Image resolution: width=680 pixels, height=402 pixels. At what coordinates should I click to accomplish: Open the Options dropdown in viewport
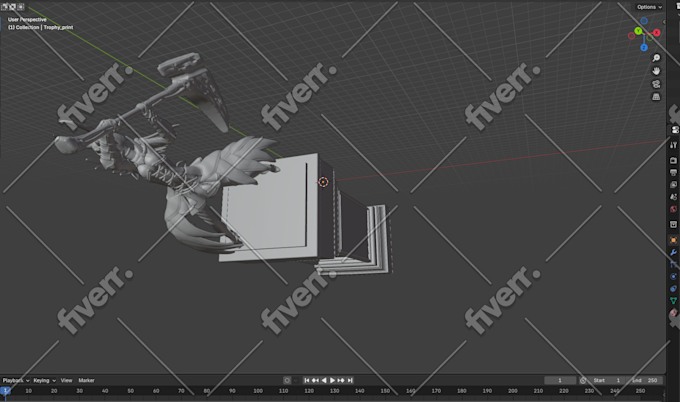tap(649, 7)
